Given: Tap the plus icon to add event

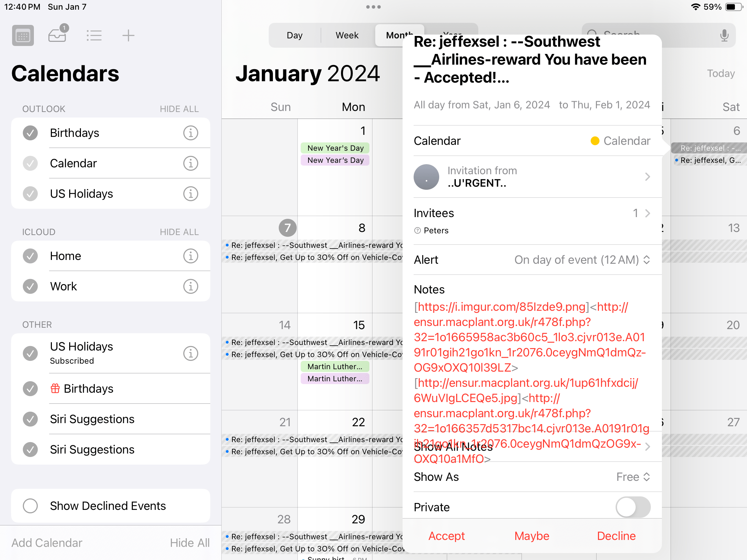Looking at the screenshot, I should click(128, 35).
